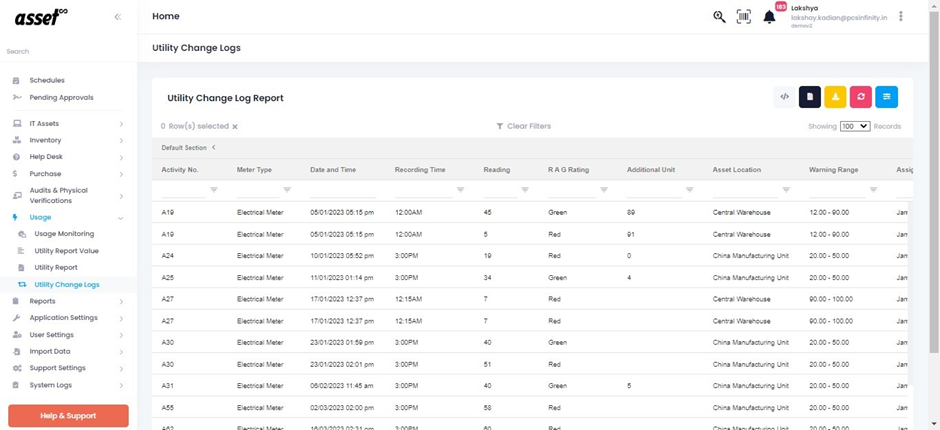Screen dimensions: 940x430
Task: Click the yellow download button
Action: click(x=835, y=97)
